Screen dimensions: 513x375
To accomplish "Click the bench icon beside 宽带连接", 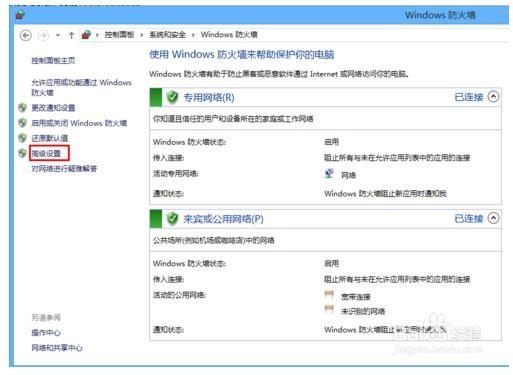I will 329,295.
